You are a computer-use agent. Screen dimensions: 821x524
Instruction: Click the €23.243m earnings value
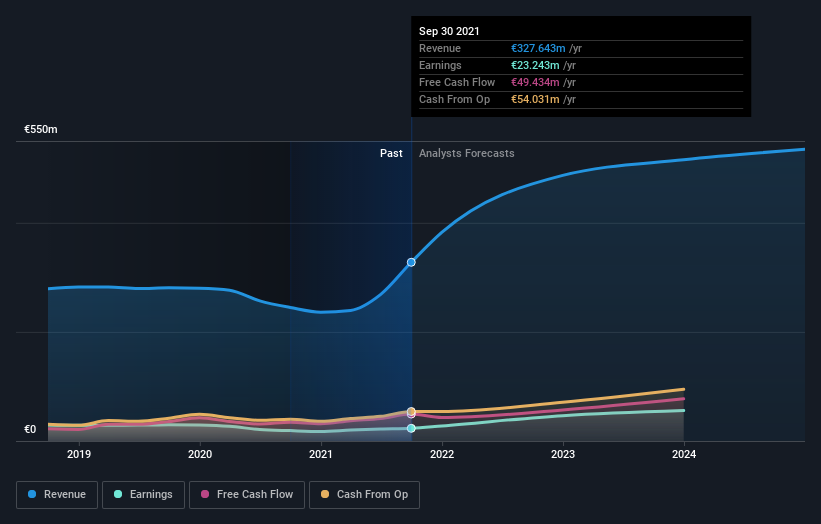535,65
